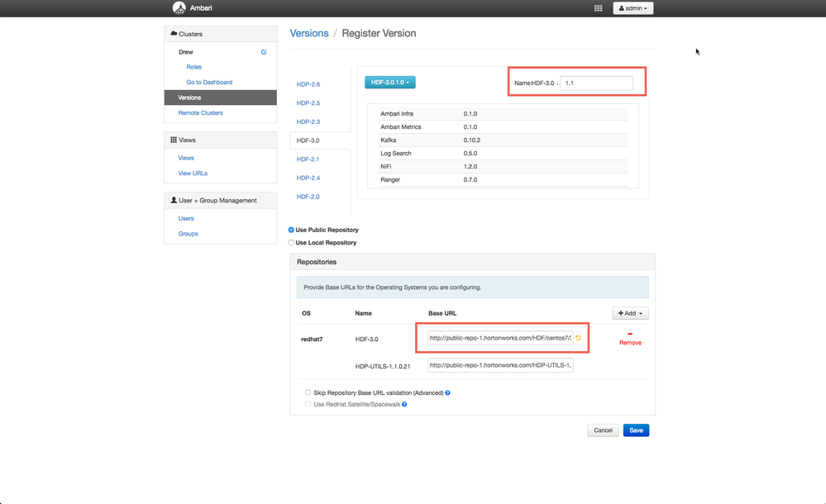Select the HDP-2.4 stack tab
Screen dimensions: 826x504
tap(308, 178)
